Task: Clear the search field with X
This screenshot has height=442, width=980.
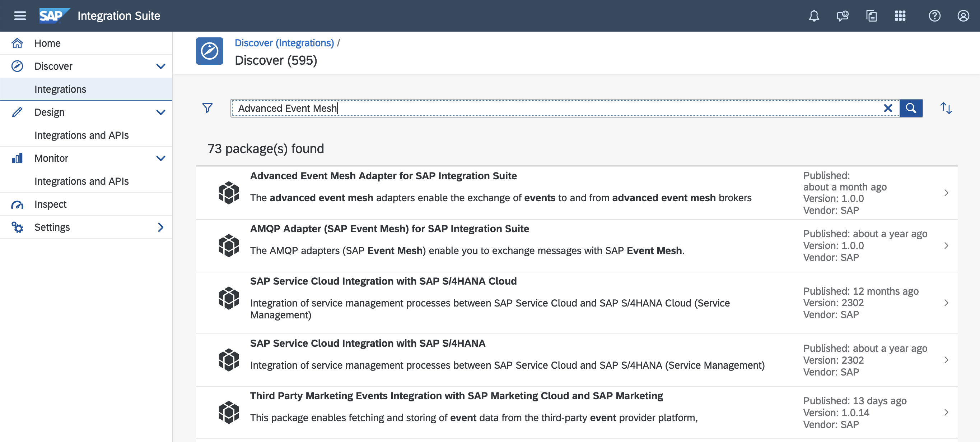Action: (x=888, y=108)
